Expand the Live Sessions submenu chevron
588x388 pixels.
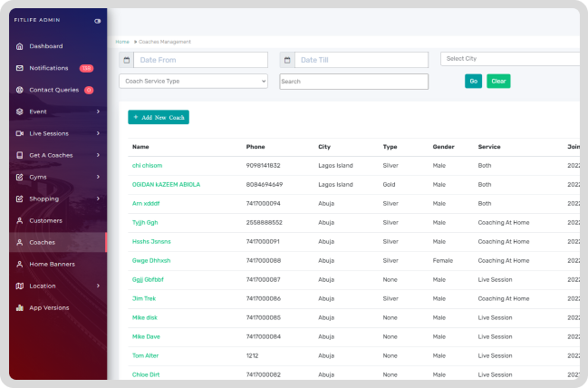(x=98, y=133)
